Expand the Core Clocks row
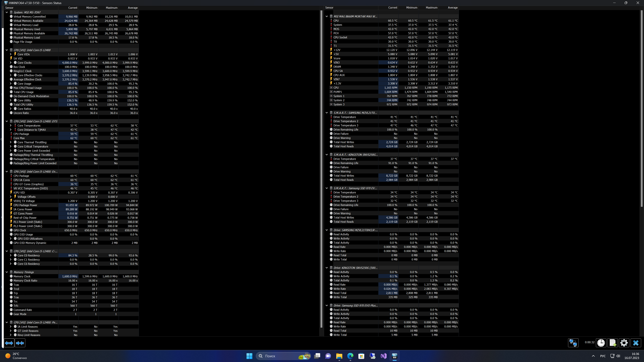 [11, 63]
